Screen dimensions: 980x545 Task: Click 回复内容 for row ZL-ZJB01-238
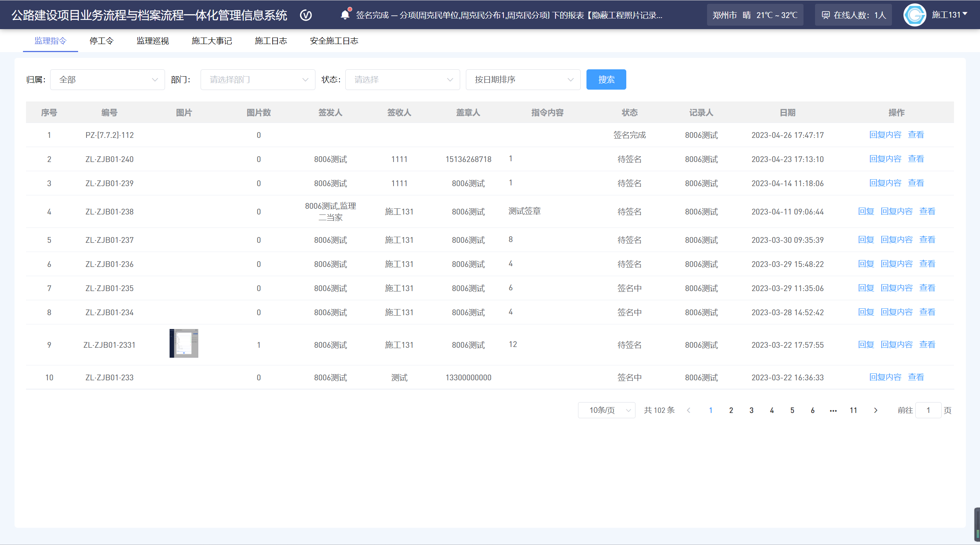click(x=897, y=211)
